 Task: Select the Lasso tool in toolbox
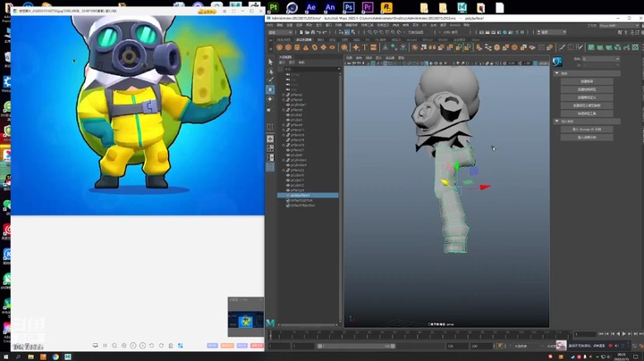[270, 71]
